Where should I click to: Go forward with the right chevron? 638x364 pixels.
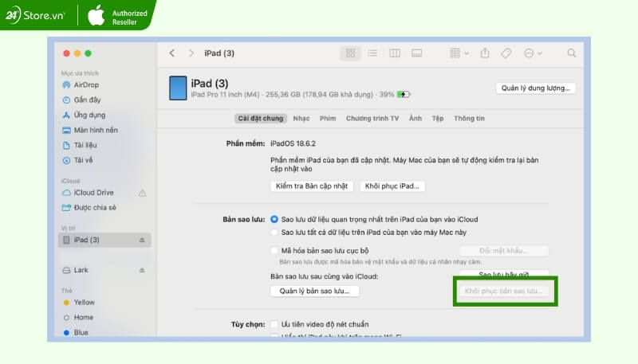pyautogui.click(x=191, y=53)
